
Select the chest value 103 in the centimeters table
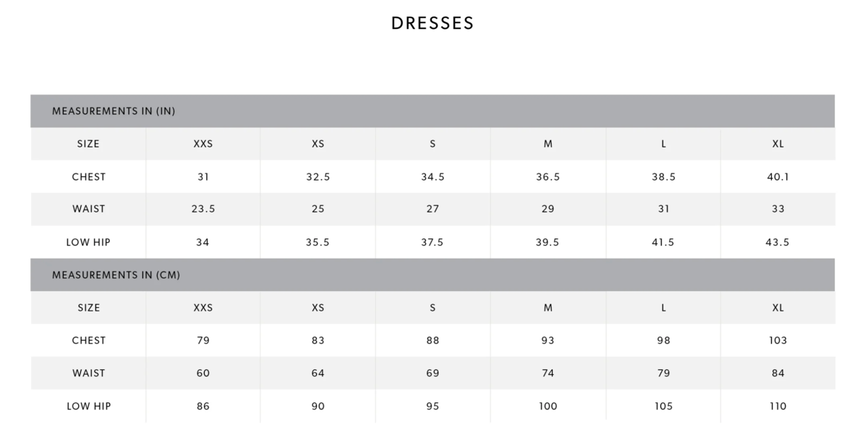tap(778, 340)
